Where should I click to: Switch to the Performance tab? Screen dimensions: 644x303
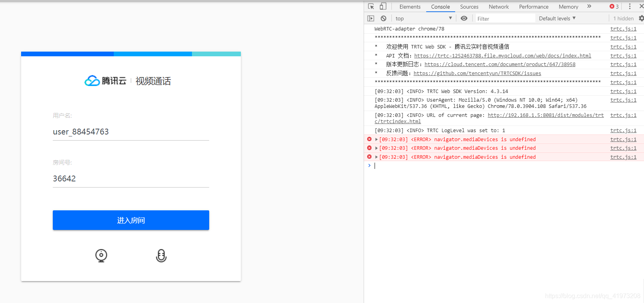coord(534,7)
